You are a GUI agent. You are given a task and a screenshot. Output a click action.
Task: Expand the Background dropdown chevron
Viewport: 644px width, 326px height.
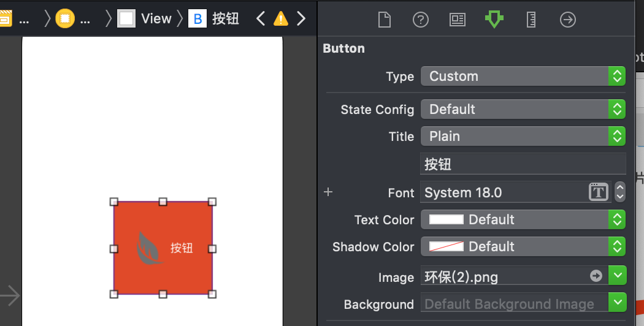pyautogui.click(x=618, y=303)
